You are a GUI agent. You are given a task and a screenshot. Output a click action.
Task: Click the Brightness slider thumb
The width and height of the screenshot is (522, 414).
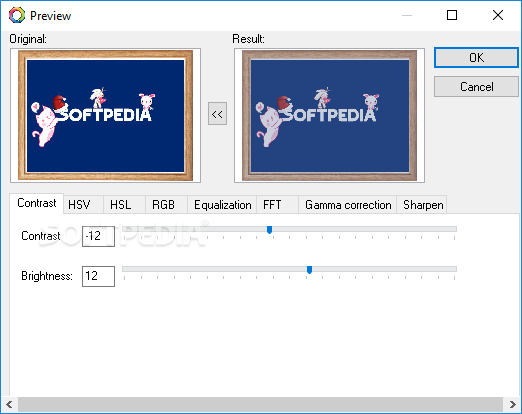click(x=309, y=270)
